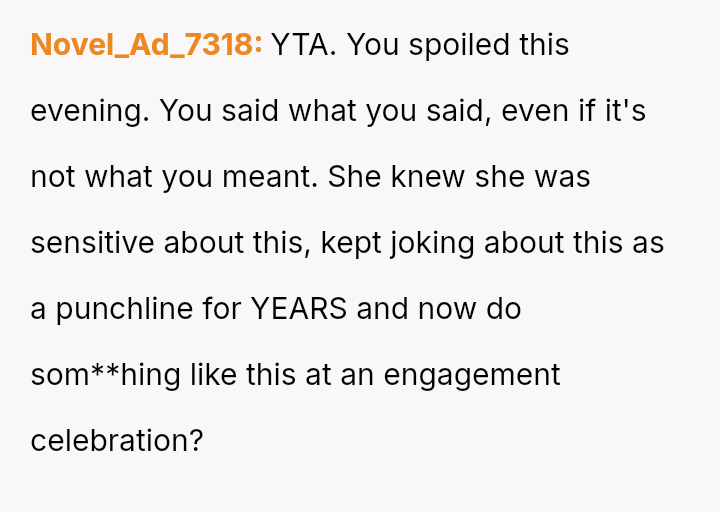
Task: Click the capitalized word "YEARS"
Action: tap(298, 308)
